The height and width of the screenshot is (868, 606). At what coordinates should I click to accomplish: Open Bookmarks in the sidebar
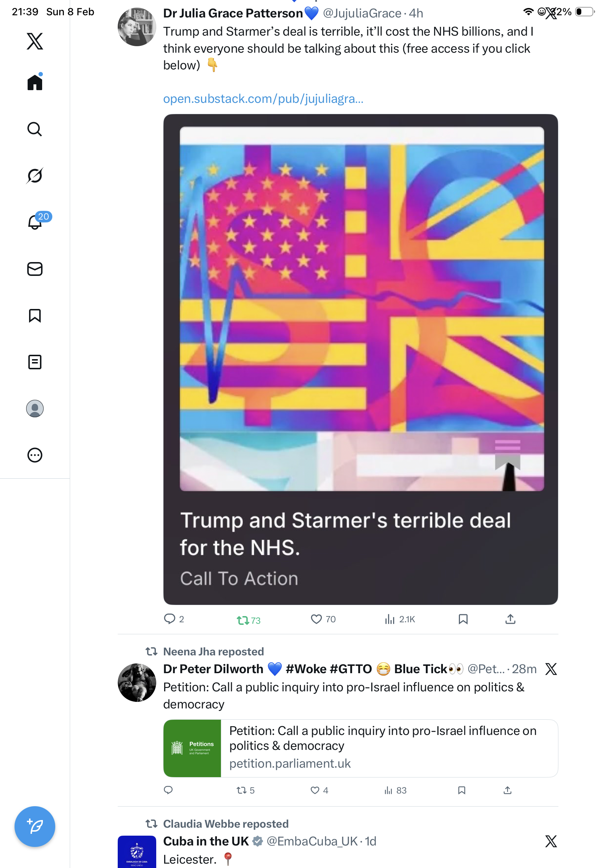click(35, 316)
